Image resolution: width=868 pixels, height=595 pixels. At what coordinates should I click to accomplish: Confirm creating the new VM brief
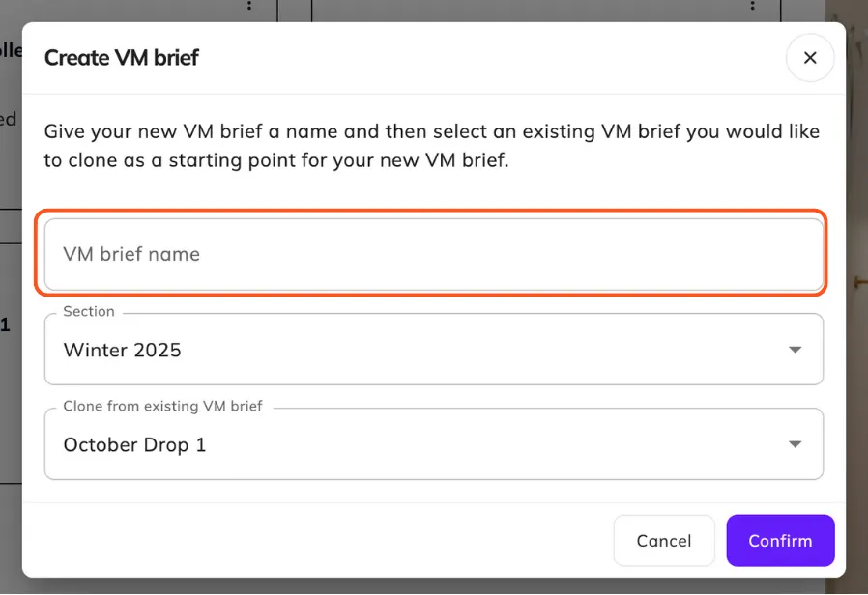780,541
